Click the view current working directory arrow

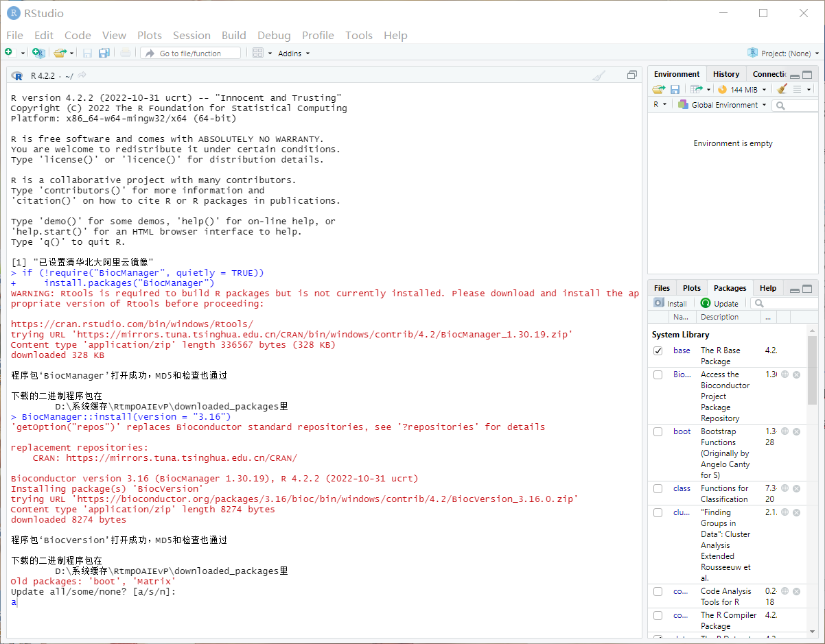(82, 75)
